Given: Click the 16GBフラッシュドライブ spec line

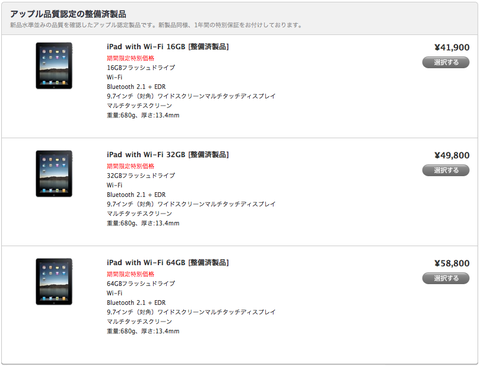Looking at the screenshot, I should [x=141, y=68].
